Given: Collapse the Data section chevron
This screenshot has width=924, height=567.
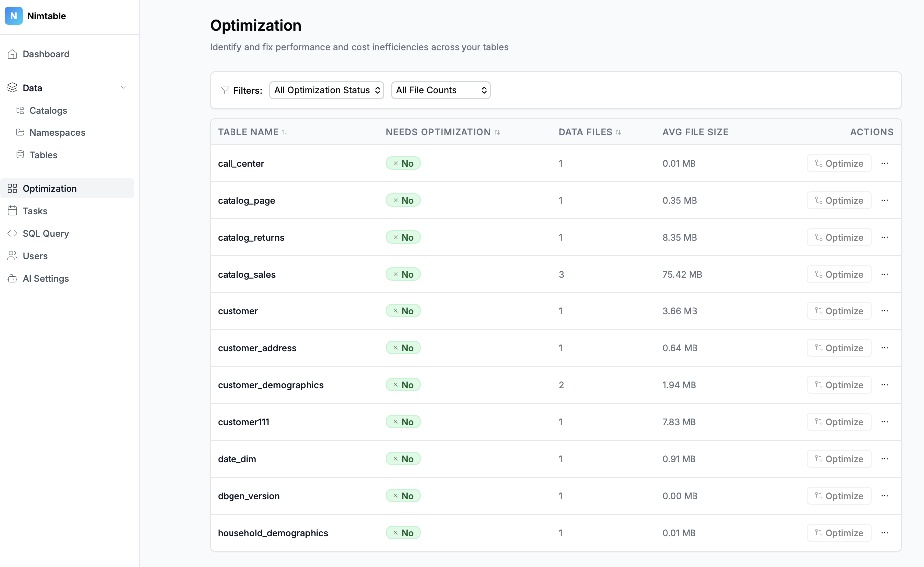Looking at the screenshot, I should point(123,88).
